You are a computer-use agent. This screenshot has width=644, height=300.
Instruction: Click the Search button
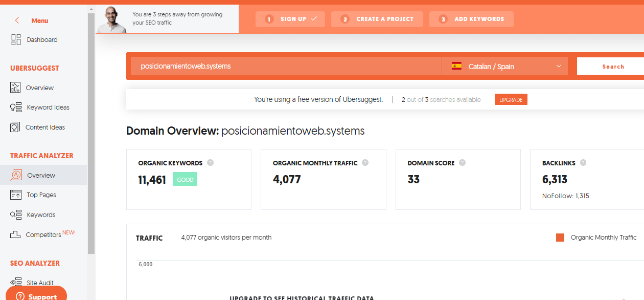click(x=613, y=67)
